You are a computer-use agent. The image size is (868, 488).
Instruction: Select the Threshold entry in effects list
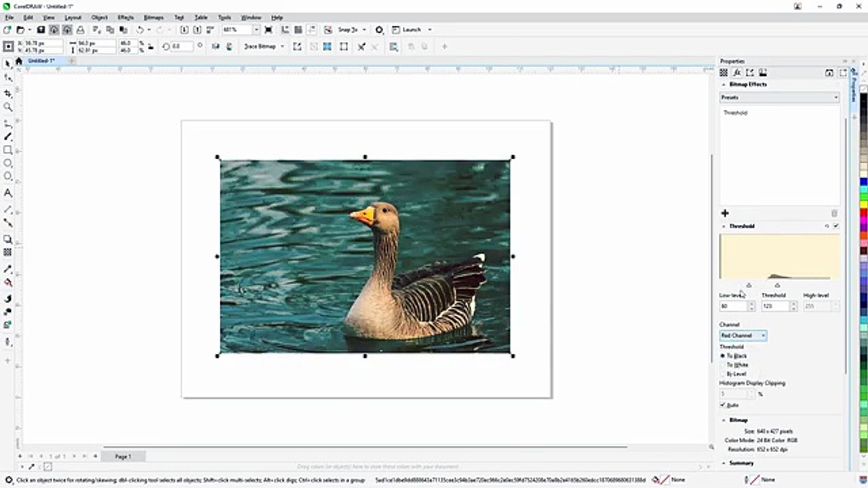point(735,113)
